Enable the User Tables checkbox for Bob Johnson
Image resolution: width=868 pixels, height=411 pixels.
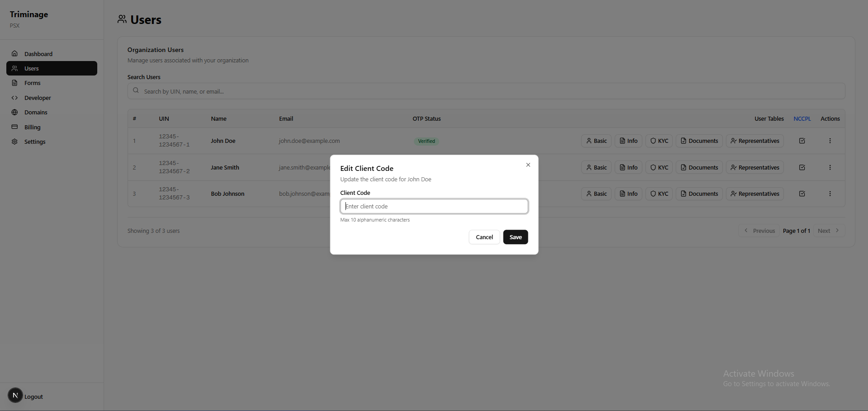(x=802, y=194)
